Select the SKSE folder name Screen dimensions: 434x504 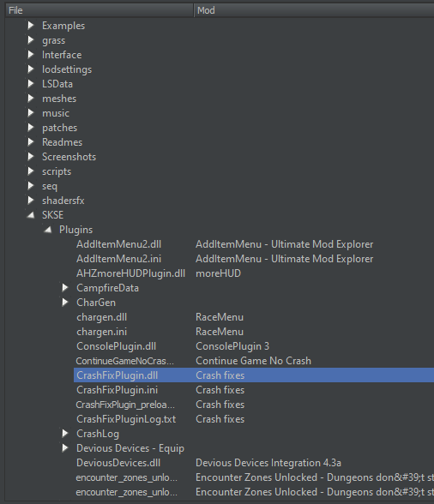(x=53, y=215)
